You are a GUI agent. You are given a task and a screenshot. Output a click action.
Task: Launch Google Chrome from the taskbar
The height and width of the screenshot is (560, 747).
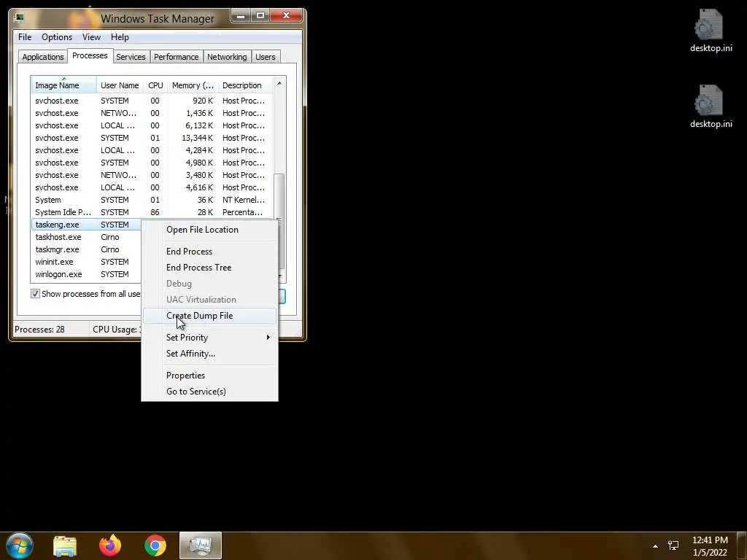point(155,545)
